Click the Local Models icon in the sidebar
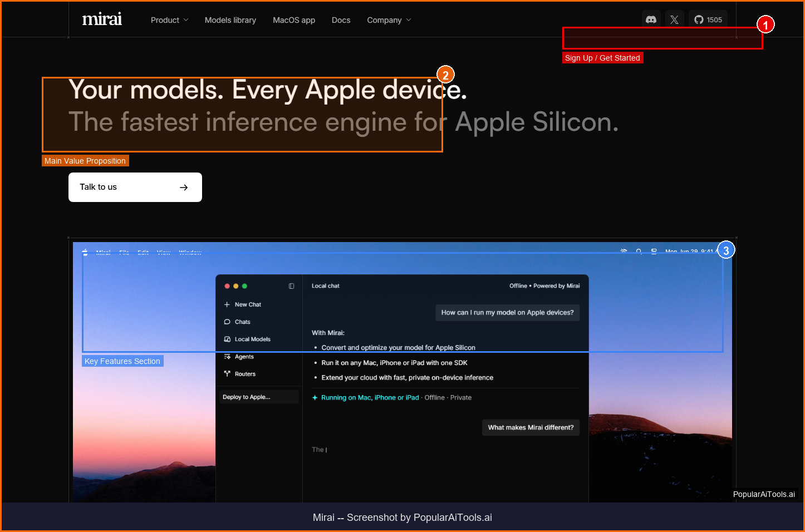The width and height of the screenshot is (805, 532). (227, 339)
